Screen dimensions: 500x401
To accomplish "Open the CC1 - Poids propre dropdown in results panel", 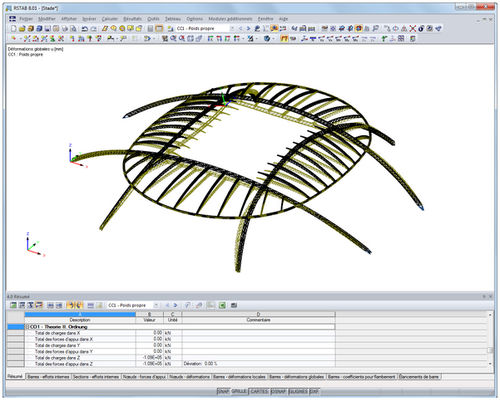I will pyautogui.click(x=156, y=305).
